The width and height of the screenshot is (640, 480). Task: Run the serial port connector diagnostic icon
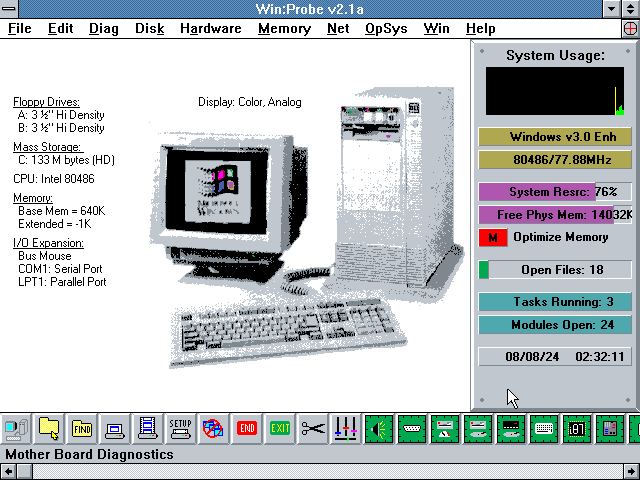412,429
